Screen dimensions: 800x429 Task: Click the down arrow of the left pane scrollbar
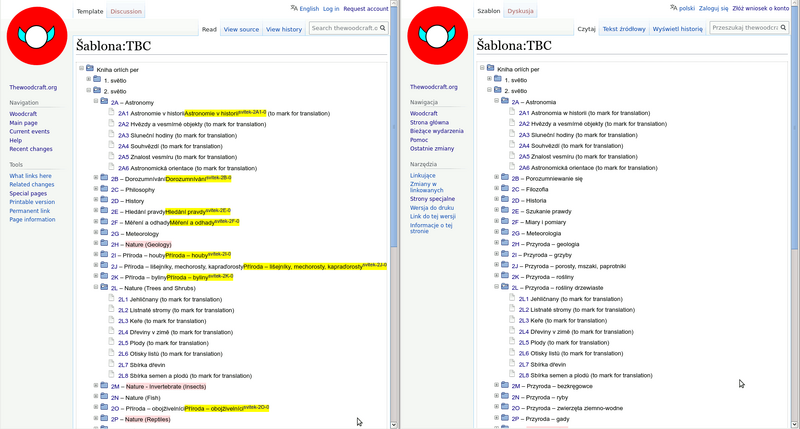pos(393,425)
